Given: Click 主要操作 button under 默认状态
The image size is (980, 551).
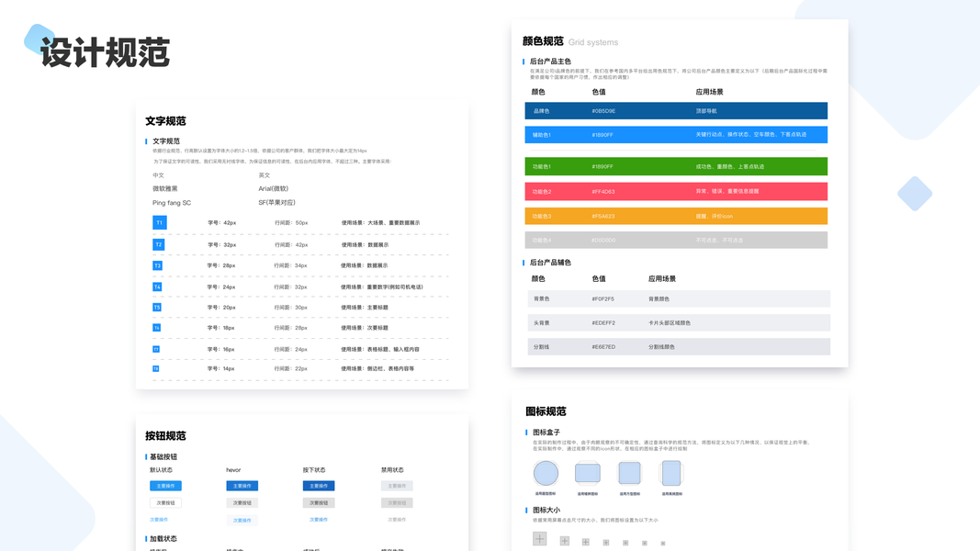Looking at the screenshot, I should [165, 486].
